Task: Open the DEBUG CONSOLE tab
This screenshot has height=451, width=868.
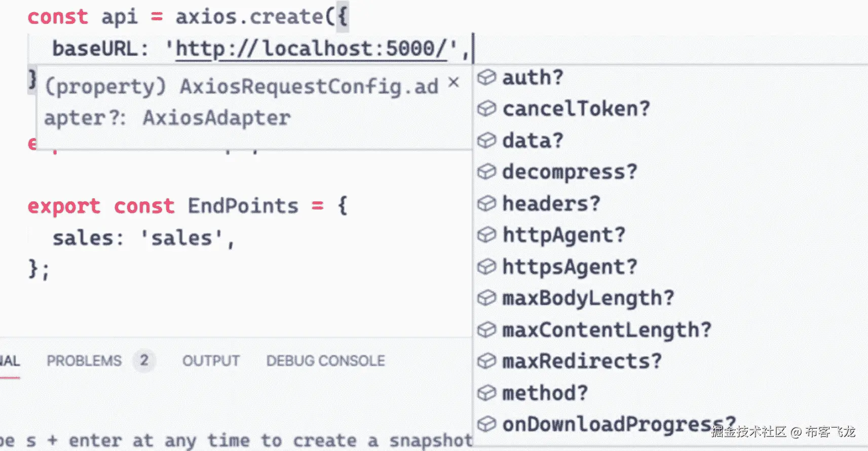Action: [x=325, y=361]
